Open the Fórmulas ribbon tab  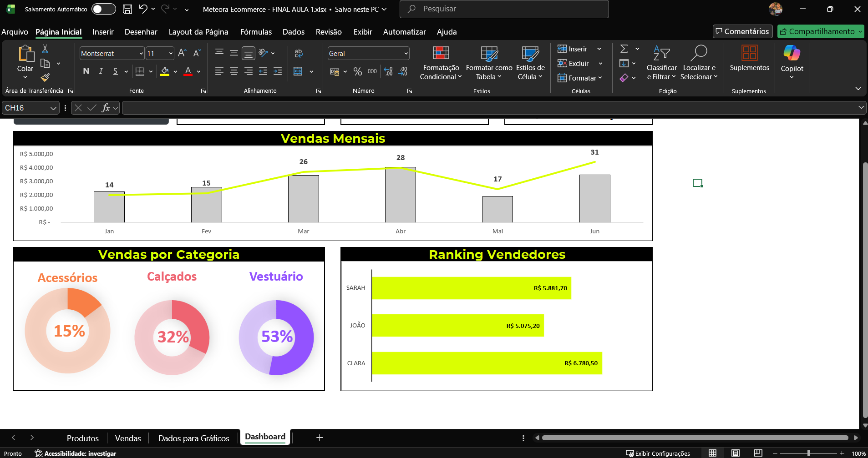256,32
